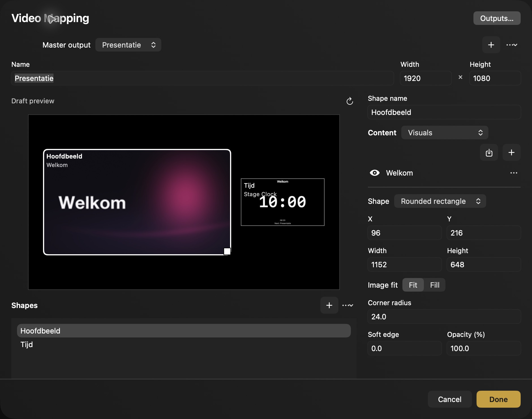Open the Welkom content options ellipsis
Screen dimensions: 532x419
point(514,173)
